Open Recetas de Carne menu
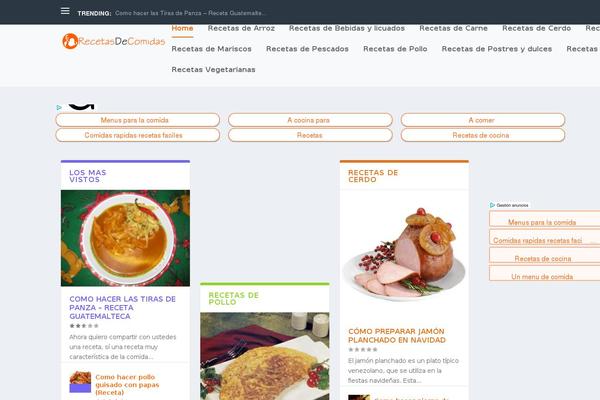Screen dimensions: 600x400 click(x=453, y=28)
